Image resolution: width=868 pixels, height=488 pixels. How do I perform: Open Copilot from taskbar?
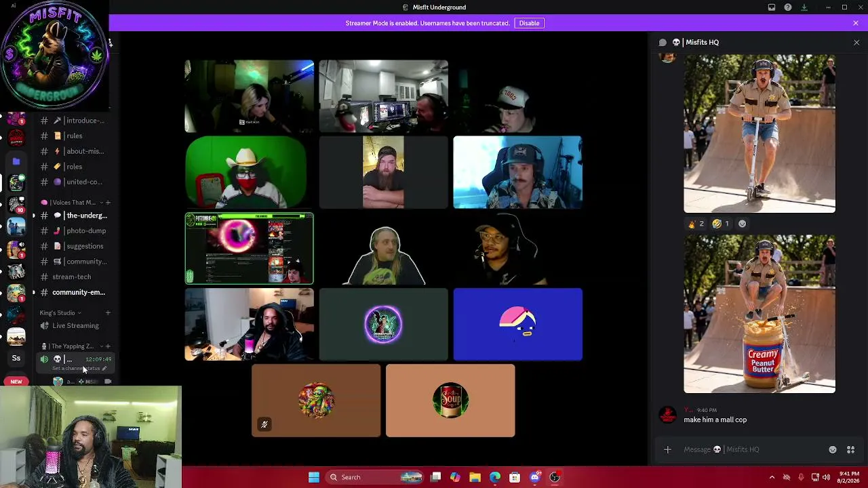coord(455,477)
